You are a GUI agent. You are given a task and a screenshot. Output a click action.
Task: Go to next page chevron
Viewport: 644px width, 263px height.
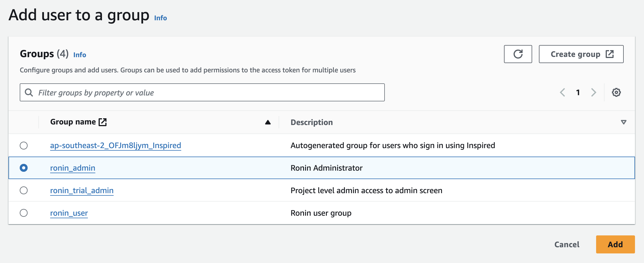click(x=594, y=92)
